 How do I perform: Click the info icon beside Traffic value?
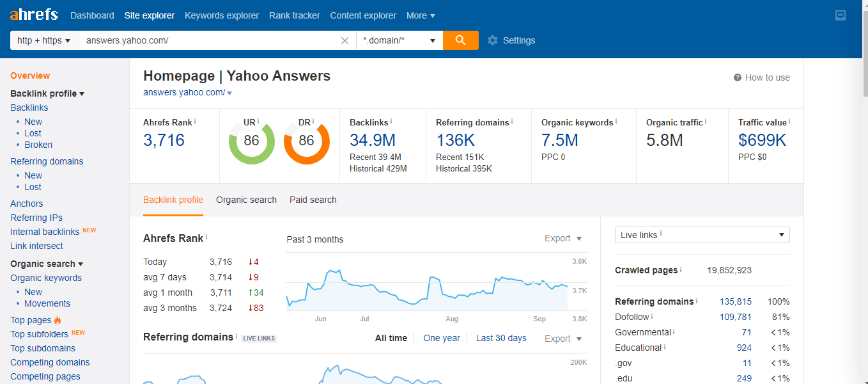point(789,122)
